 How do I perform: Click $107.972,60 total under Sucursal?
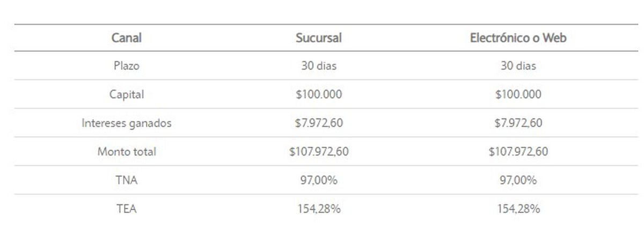pyautogui.click(x=319, y=152)
